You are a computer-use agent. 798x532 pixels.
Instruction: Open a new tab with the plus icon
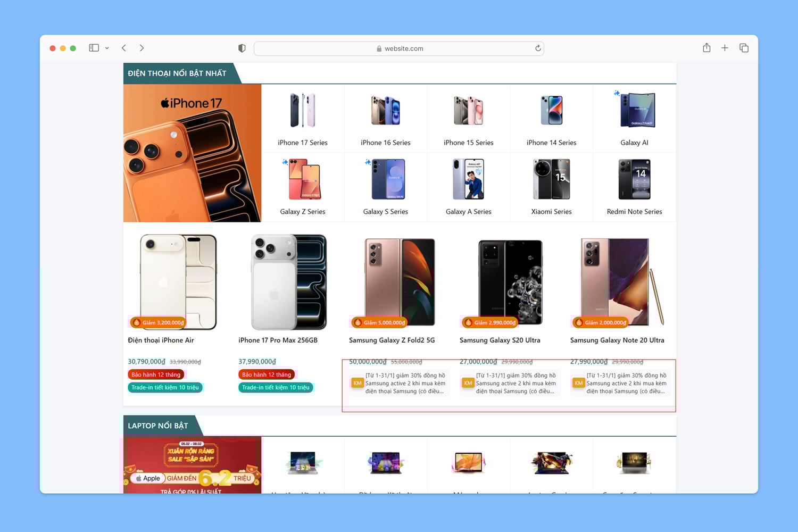(725, 48)
